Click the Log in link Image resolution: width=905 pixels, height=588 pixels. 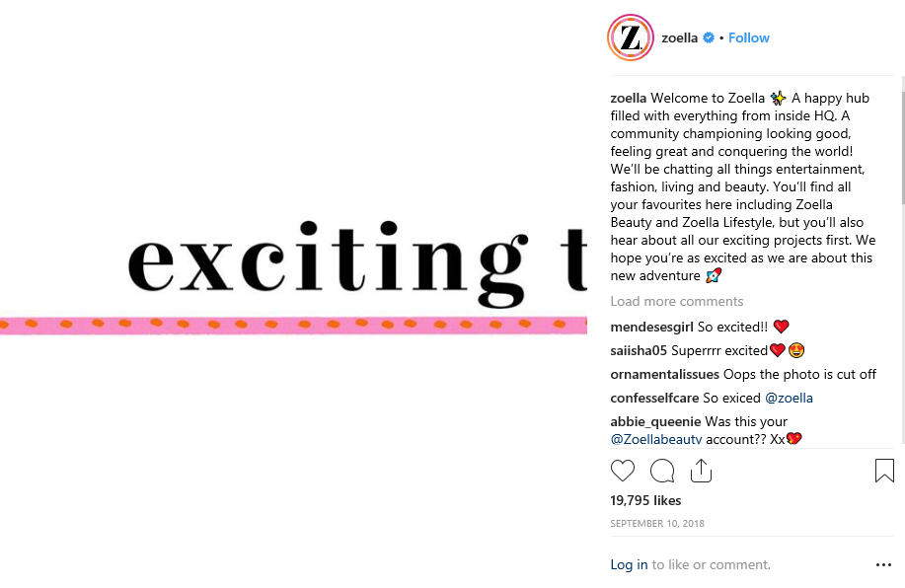629,565
